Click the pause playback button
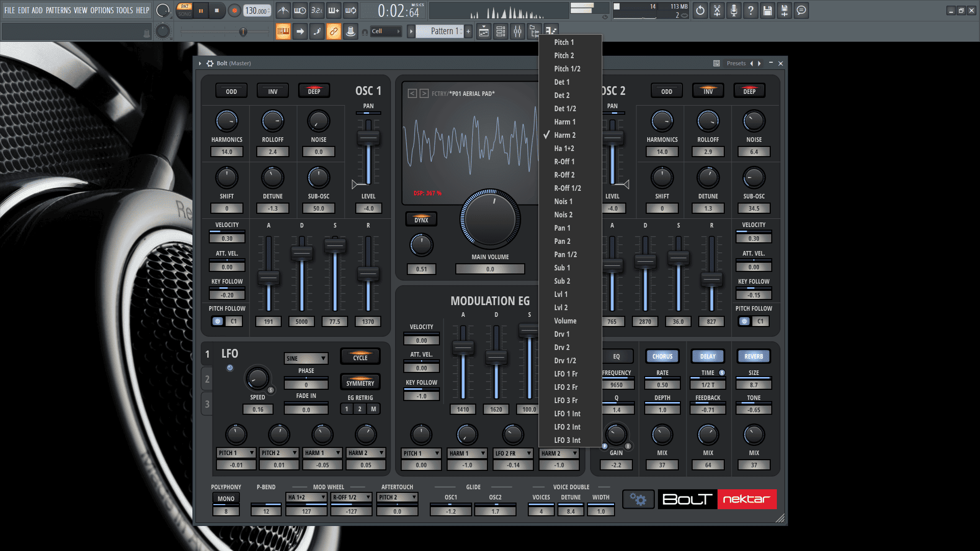 click(201, 10)
